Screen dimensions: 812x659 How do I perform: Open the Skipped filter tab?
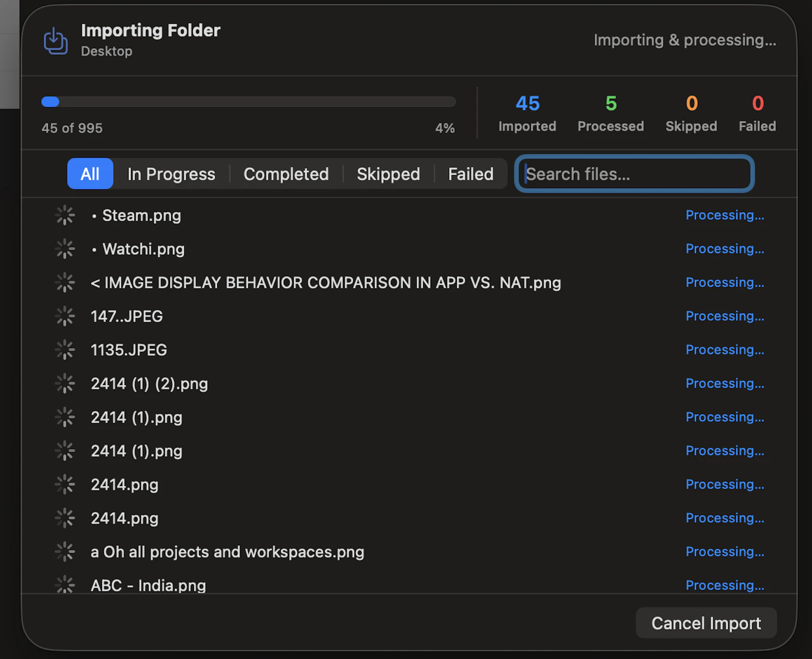click(388, 174)
